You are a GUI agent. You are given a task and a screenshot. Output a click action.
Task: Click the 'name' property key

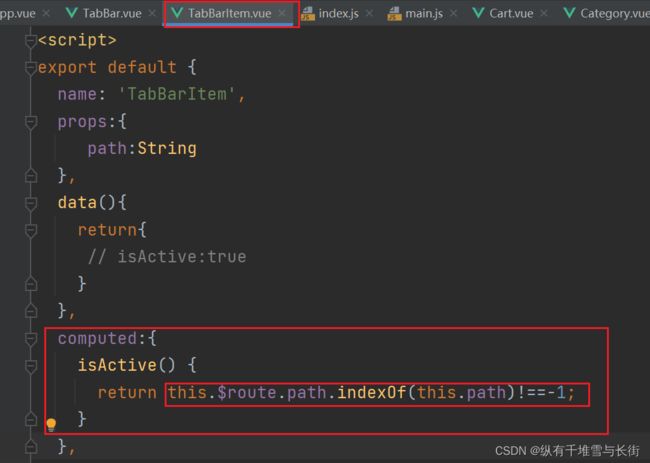(x=77, y=94)
